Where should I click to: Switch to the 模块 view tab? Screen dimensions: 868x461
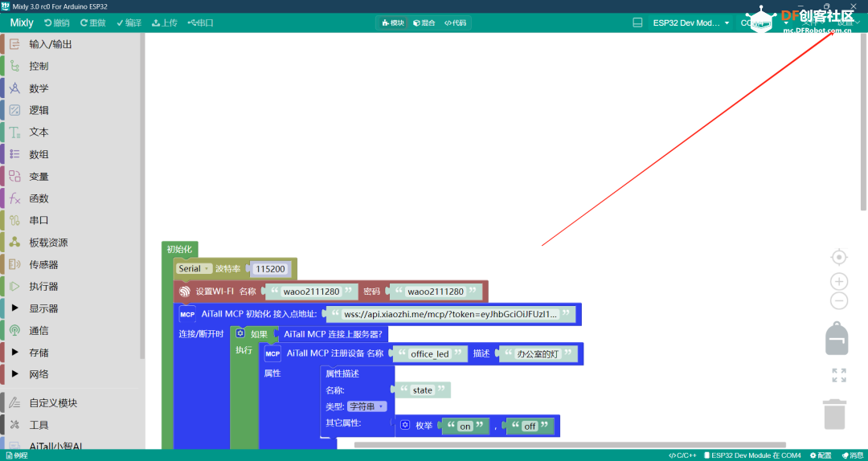tap(393, 22)
